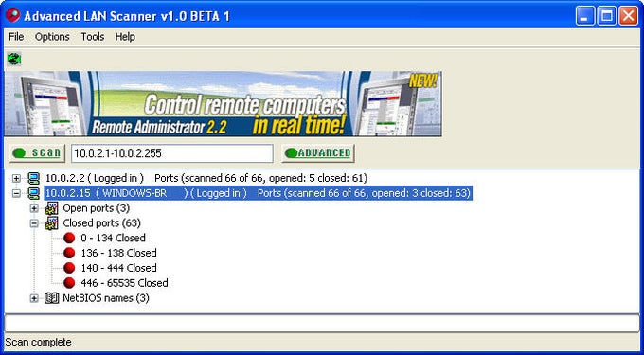Click the Advanced button

318,153
